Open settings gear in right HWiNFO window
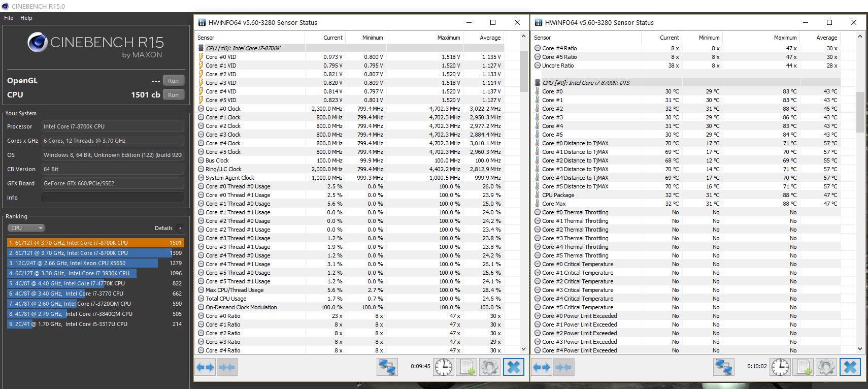The height and width of the screenshot is (389, 868). 826,367
